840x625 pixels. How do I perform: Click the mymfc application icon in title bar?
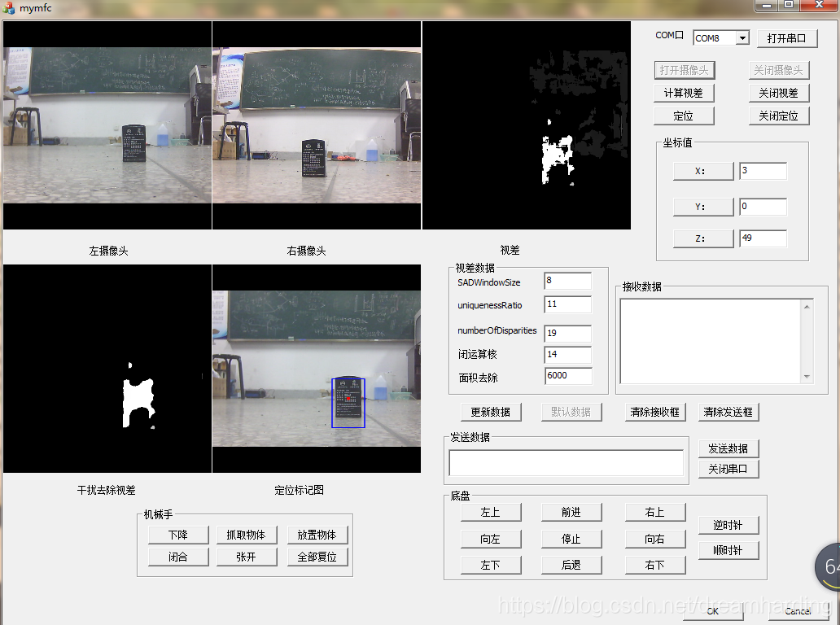[8, 8]
